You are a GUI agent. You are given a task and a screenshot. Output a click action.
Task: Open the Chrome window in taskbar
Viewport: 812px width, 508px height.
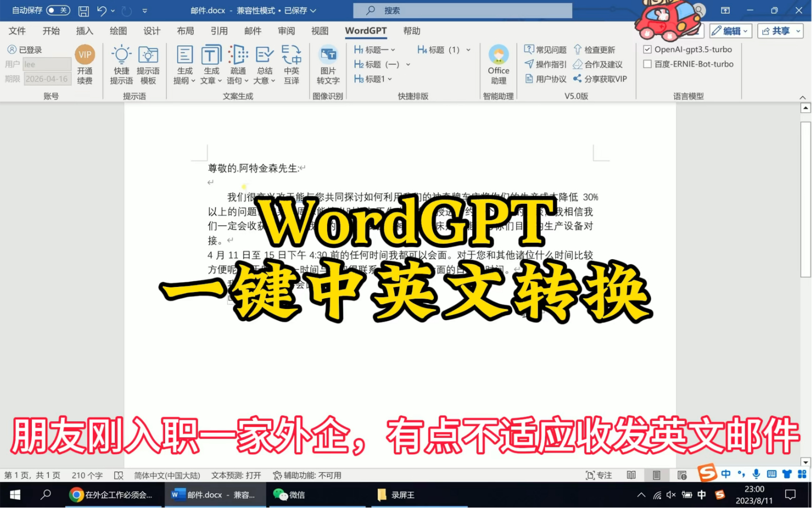(113, 495)
